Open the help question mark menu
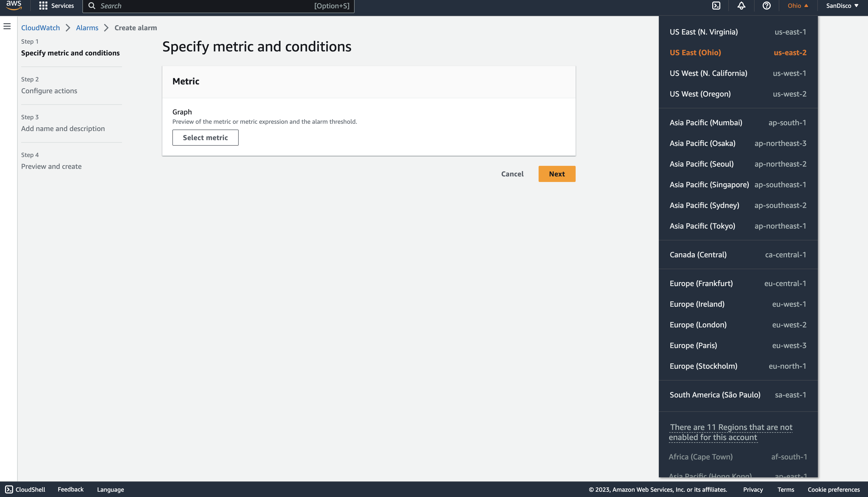 (766, 6)
